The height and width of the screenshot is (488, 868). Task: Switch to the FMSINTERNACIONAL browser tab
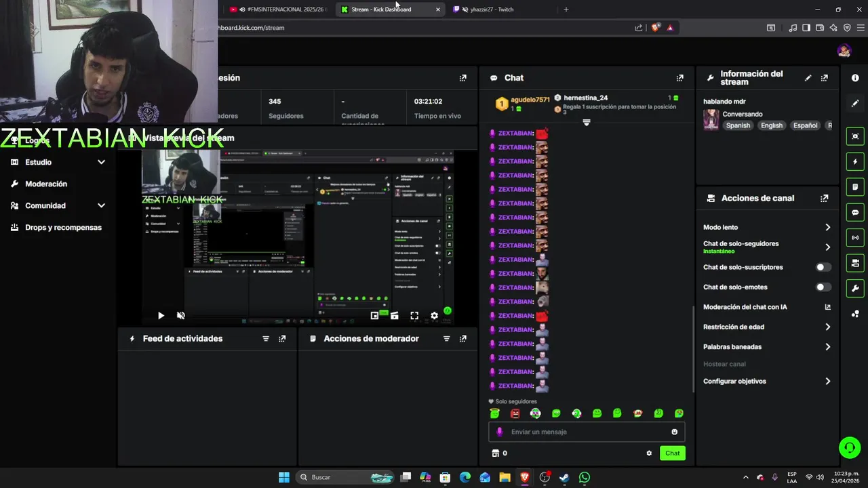[278, 9]
